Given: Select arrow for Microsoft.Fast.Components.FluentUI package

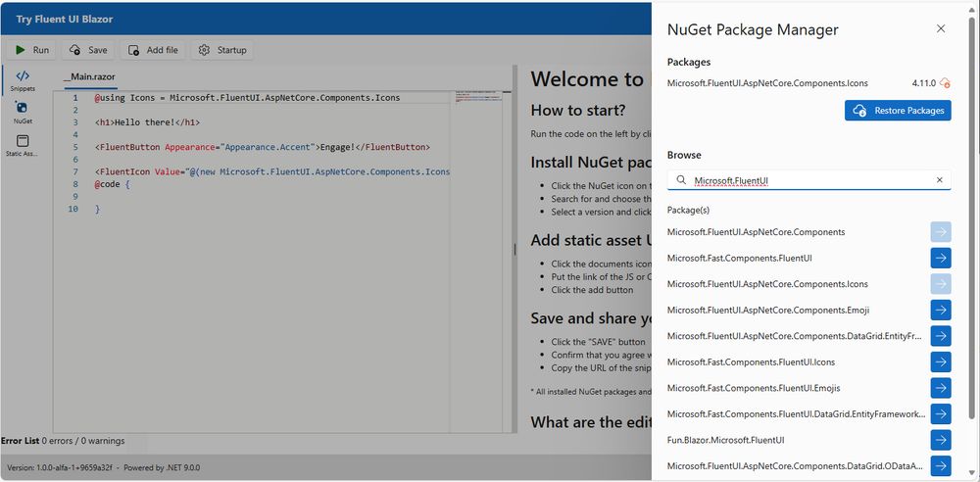Looking at the screenshot, I should coord(941,259).
